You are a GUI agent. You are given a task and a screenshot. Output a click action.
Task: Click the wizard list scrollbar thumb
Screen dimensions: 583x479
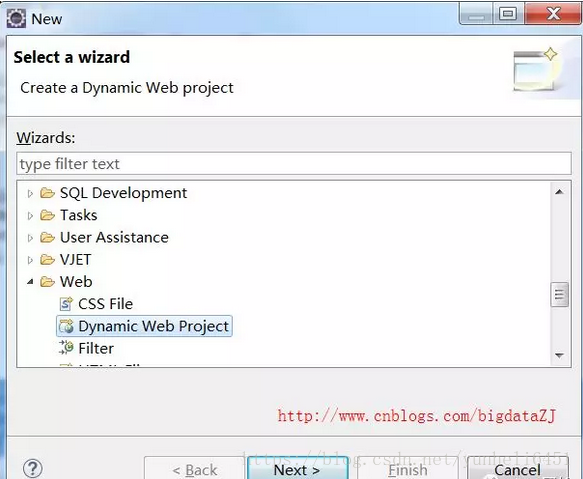(559, 295)
